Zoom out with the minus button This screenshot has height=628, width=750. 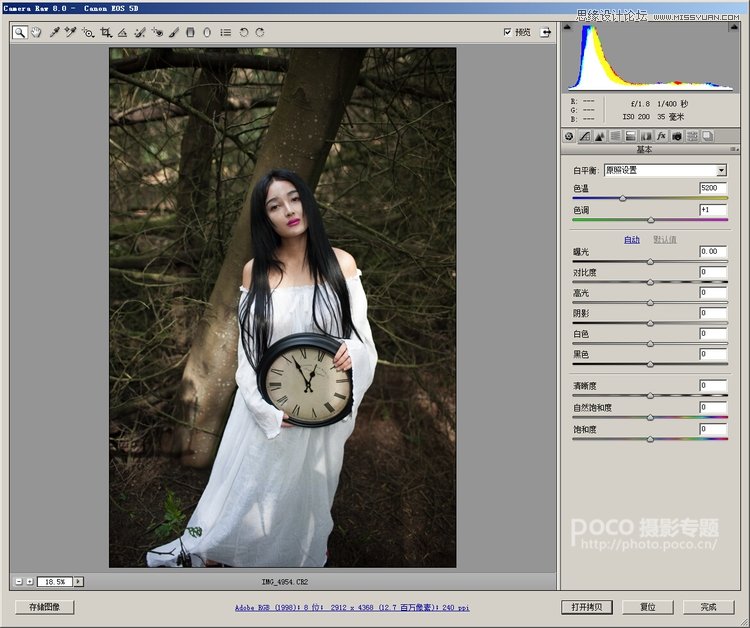coord(19,582)
